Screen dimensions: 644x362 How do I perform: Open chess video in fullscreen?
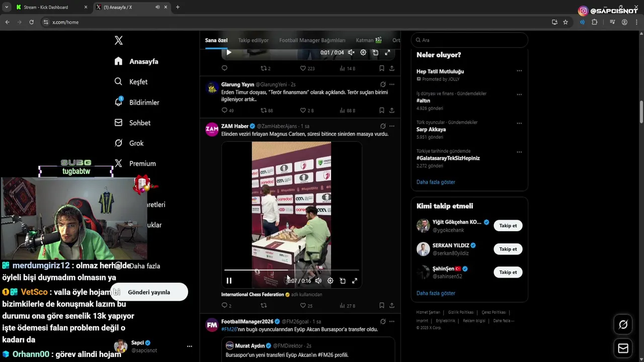354,281
